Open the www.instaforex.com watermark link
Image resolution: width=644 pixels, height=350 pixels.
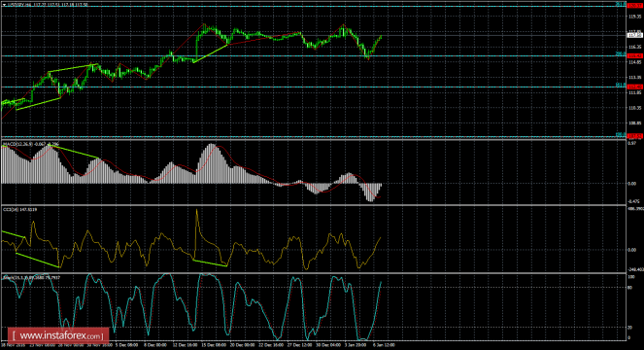tap(58, 336)
